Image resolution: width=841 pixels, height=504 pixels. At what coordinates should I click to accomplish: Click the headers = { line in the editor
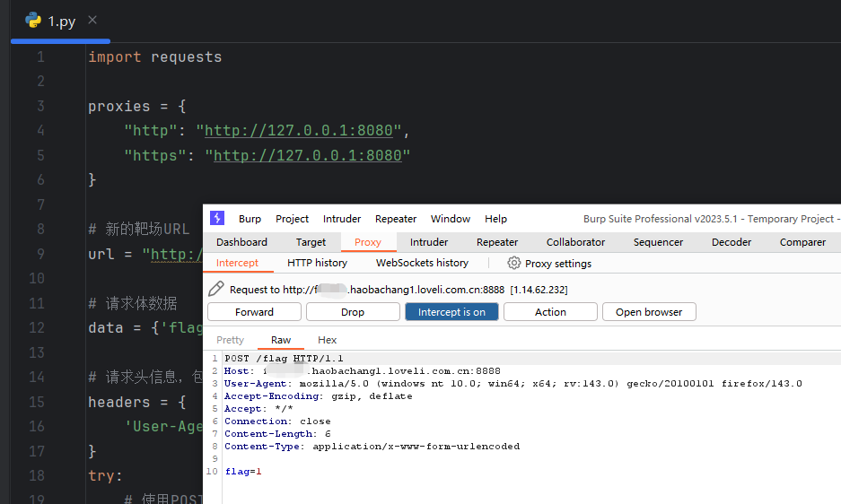[x=136, y=402]
